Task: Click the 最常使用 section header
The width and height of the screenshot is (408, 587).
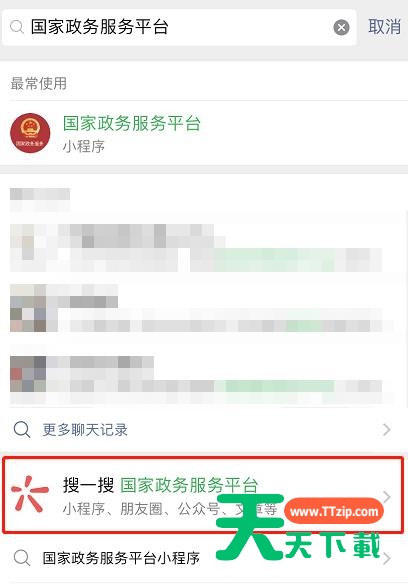Action: point(39,83)
